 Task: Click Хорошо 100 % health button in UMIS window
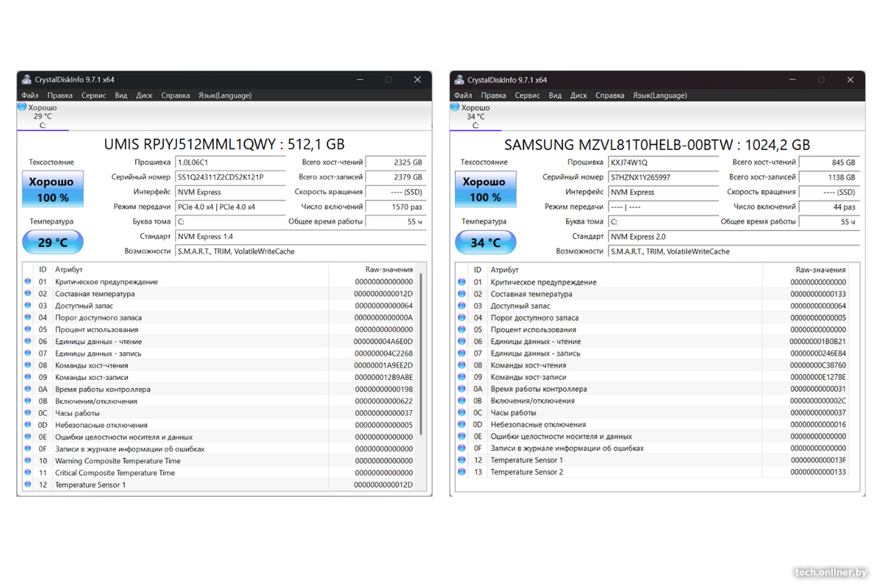coord(52,189)
